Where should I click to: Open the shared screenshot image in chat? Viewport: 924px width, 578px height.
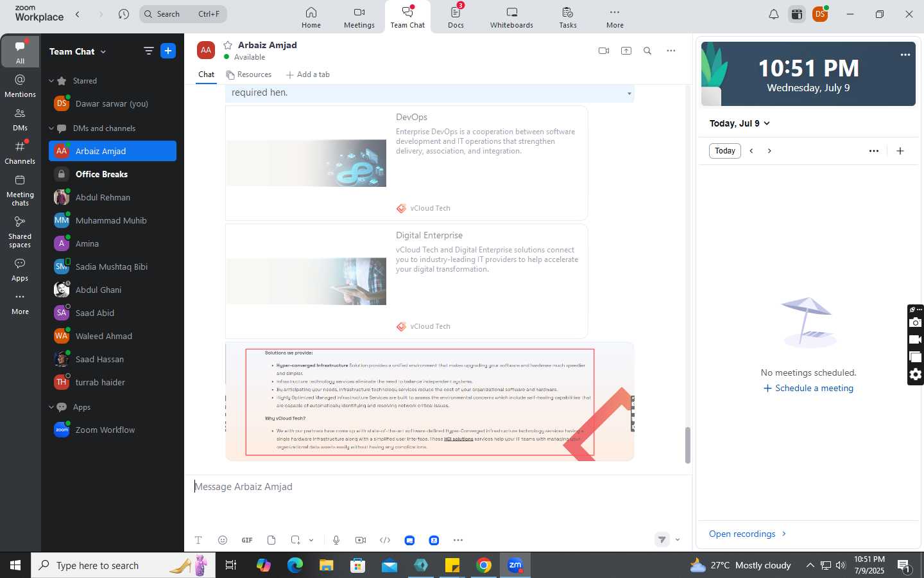429,401
